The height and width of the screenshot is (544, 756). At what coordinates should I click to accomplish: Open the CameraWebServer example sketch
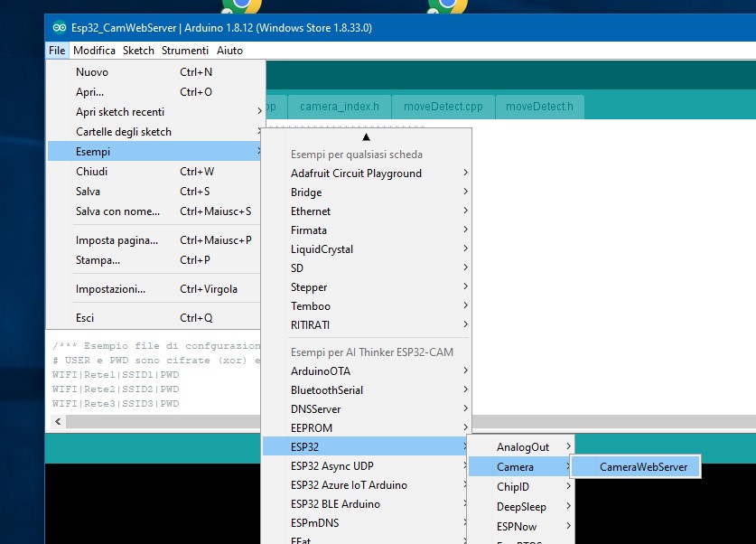(x=637, y=467)
